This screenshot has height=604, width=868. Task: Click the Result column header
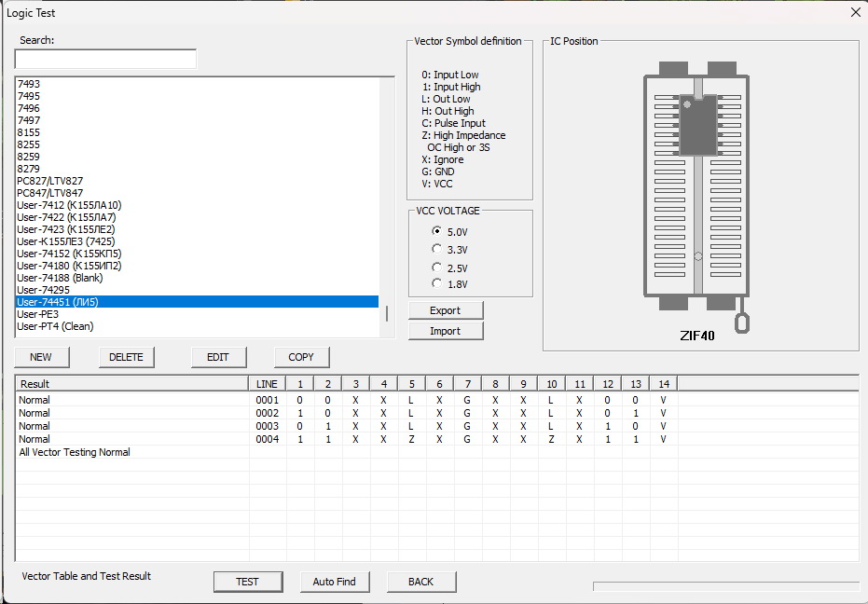point(131,384)
